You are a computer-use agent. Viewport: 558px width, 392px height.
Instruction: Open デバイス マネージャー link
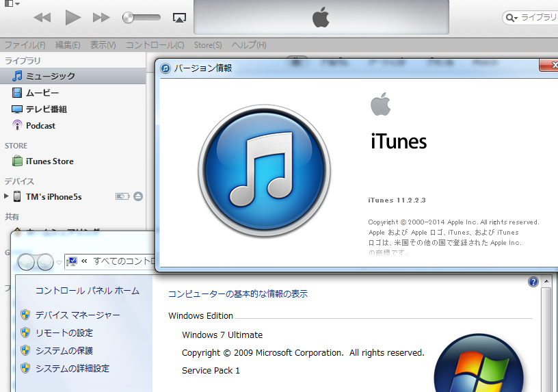click(x=77, y=315)
